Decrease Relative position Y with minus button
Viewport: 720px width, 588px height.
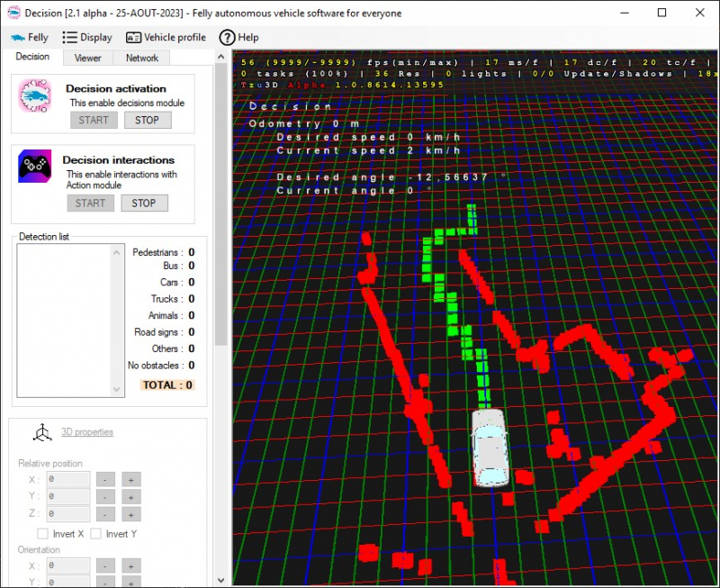[105, 497]
